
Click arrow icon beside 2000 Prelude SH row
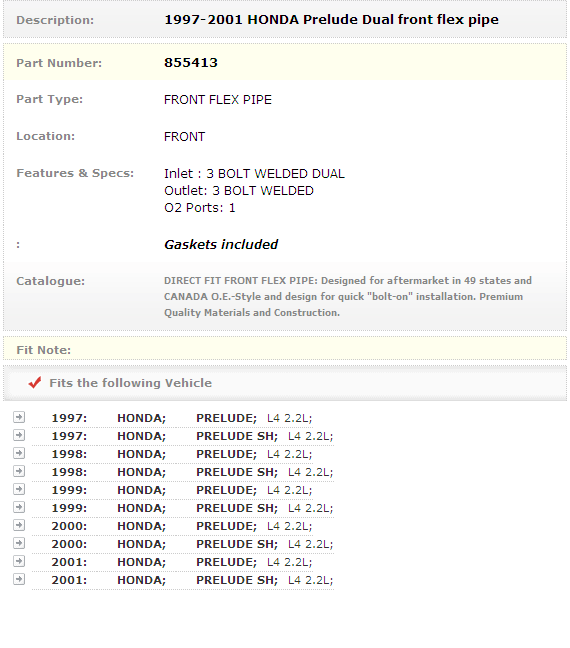click(x=19, y=543)
